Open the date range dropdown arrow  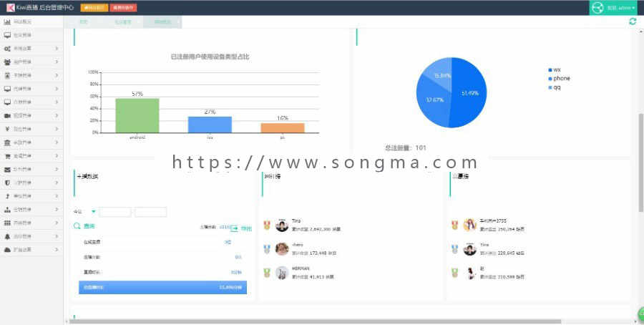[x=93, y=212]
